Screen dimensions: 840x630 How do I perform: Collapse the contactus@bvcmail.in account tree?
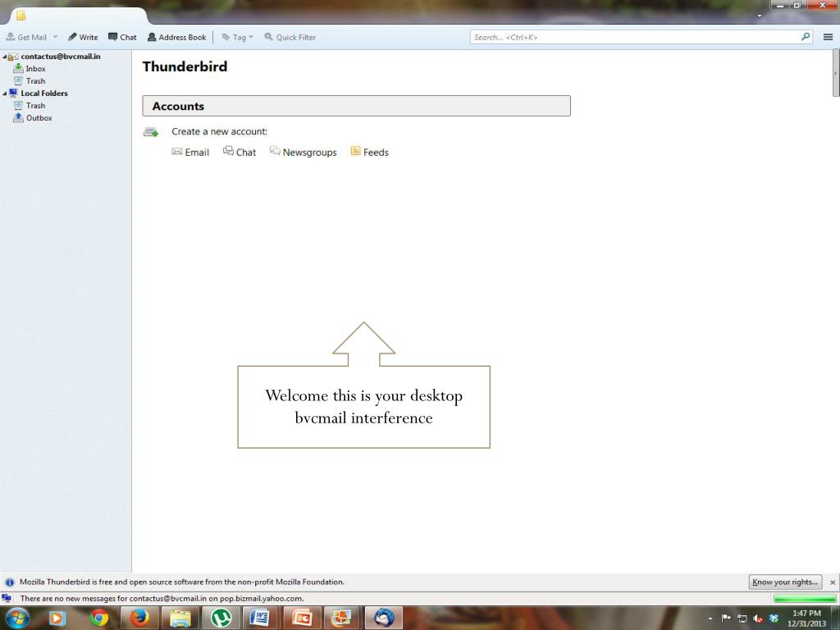pos(4,57)
